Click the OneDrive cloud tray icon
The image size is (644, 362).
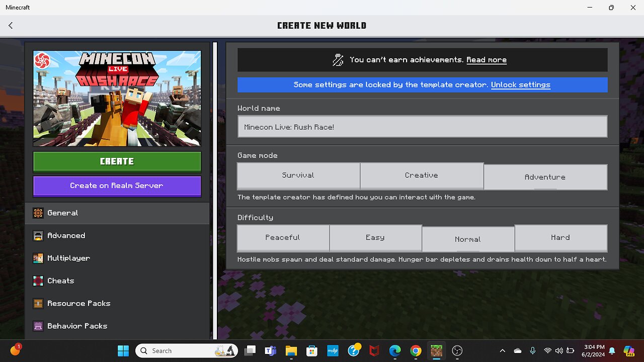pyautogui.click(x=517, y=350)
